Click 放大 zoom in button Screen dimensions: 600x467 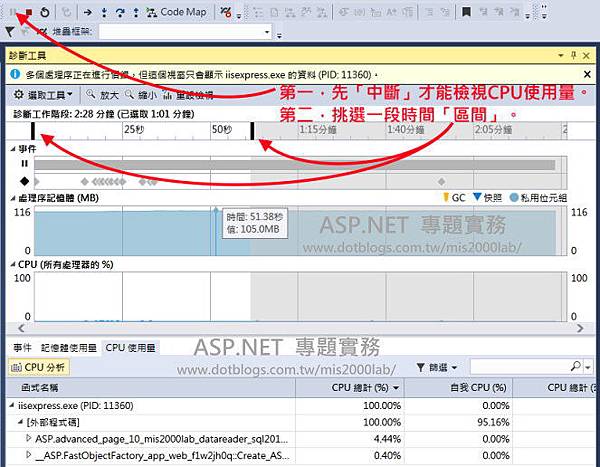(x=102, y=95)
